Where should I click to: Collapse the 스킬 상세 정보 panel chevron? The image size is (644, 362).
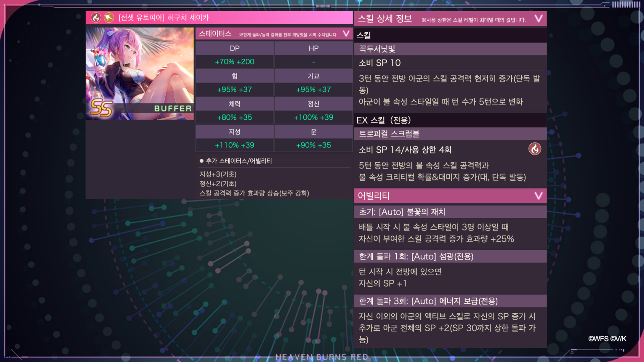coord(538,19)
